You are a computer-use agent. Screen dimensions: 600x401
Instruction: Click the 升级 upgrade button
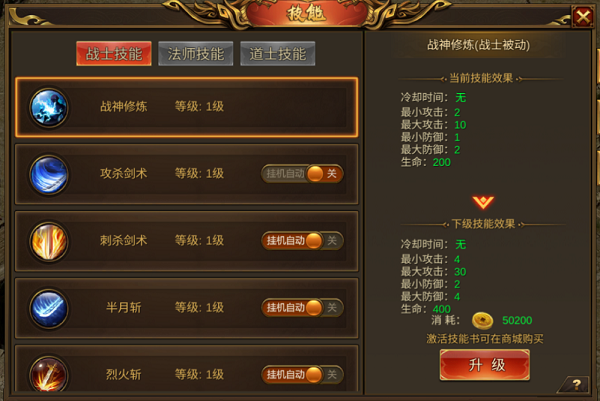(485, 365)
